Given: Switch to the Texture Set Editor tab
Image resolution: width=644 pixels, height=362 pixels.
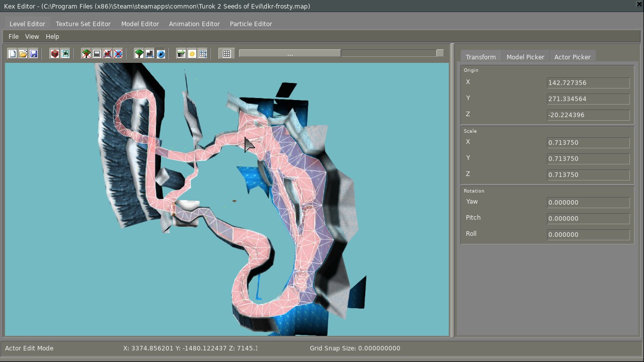Looking at the screenshot, I should coord(83,24).
